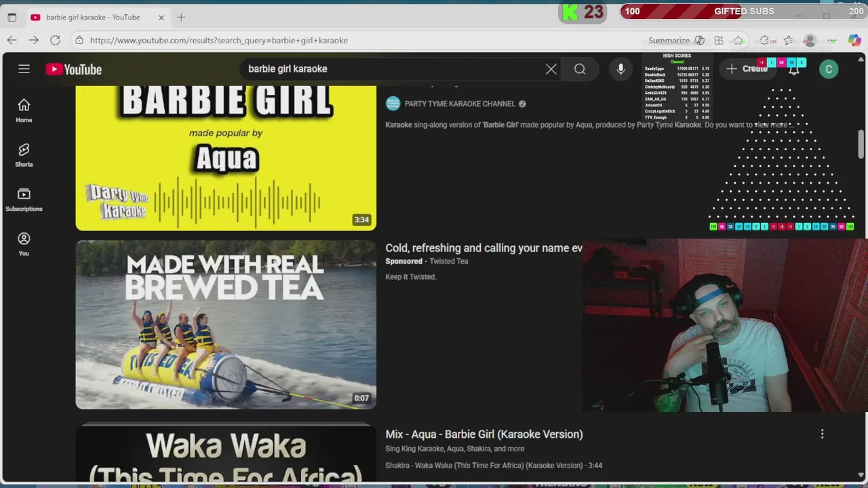The width and height of the screenshot is (868, 488).
Task: Click the Shakira Waka Waka track line
Action: (494, 466)
